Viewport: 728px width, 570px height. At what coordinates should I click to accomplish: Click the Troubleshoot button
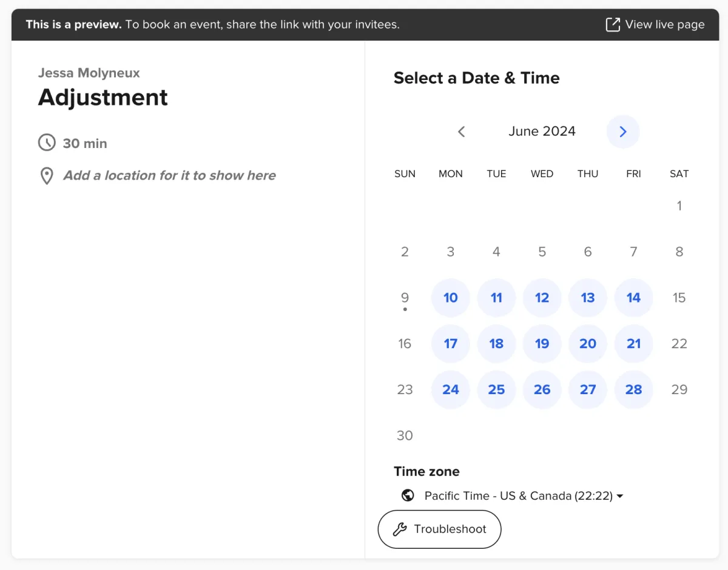[440, 529]
